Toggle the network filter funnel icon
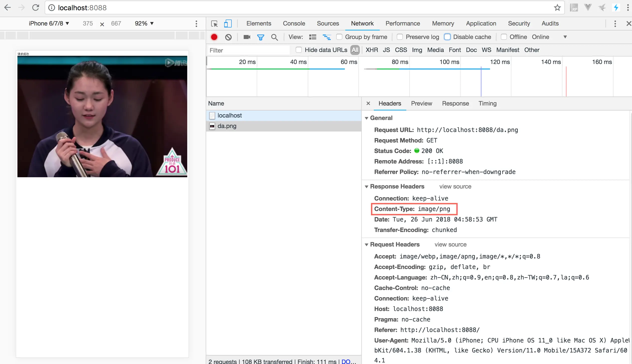The height and width of the screenshot is (364, 632). pyautogui.click(x=260, y=37)
